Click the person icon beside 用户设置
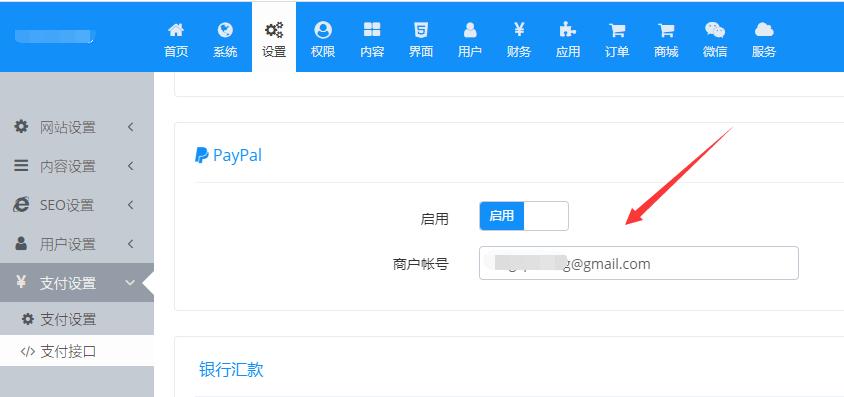The height and width of the screenshot is (397, 844). coord(21,243)
